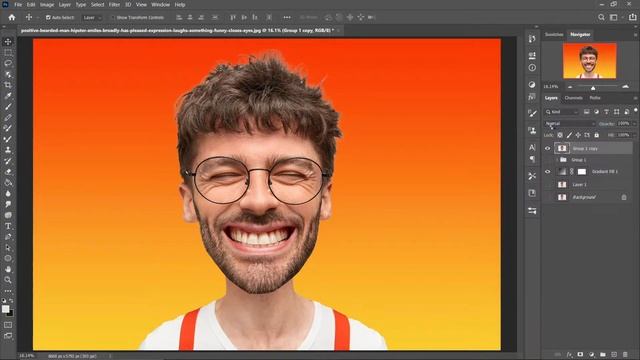Click the Home icon in the options bar
The width and height of the screenshot is (640, 360).
coord(12,17)
